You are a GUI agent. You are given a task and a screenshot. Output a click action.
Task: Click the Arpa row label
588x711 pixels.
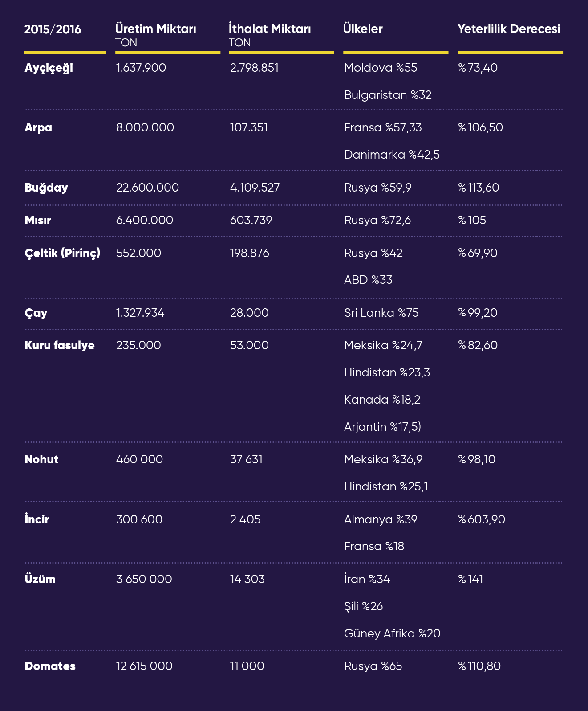[38, 128]
